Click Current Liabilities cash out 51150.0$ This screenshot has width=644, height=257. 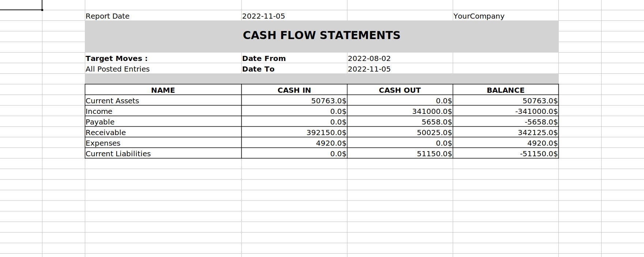click(x=400, y=153)
